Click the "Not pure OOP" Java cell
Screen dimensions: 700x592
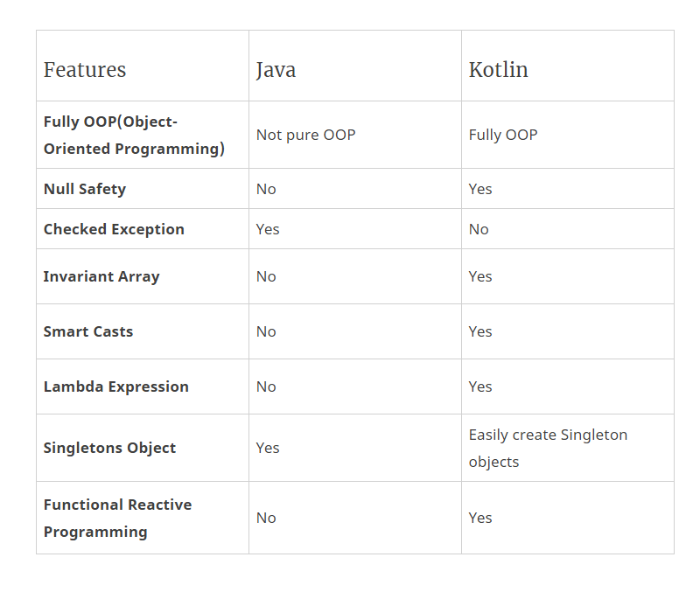(x=305, y=135)
